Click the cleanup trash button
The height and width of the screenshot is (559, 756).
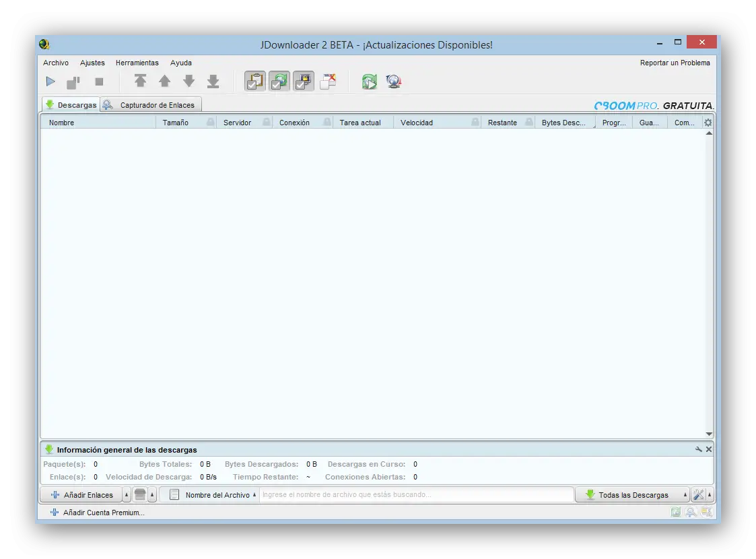pos(140,495)
